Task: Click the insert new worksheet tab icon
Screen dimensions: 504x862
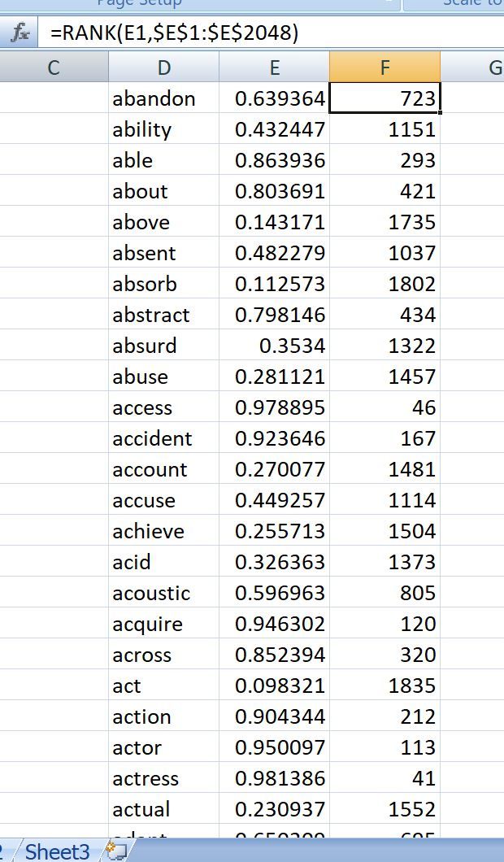Action: point(116,851)
